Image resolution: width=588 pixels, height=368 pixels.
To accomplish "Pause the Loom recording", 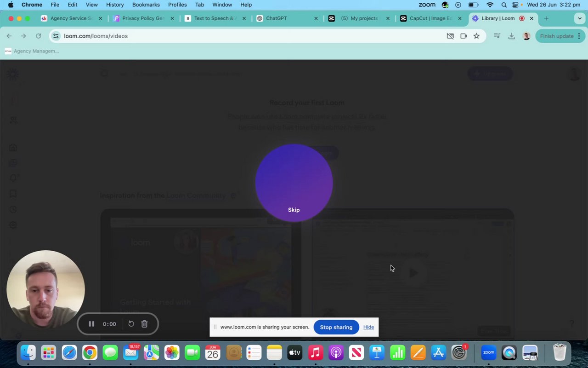I will tap(91, 324).
